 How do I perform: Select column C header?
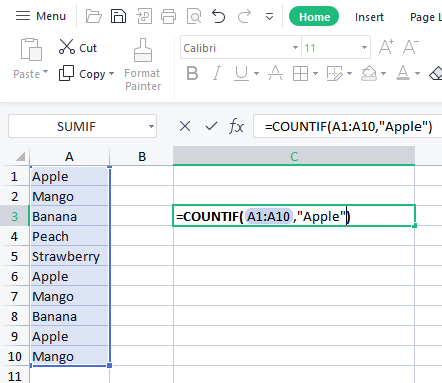pos(294,156)
